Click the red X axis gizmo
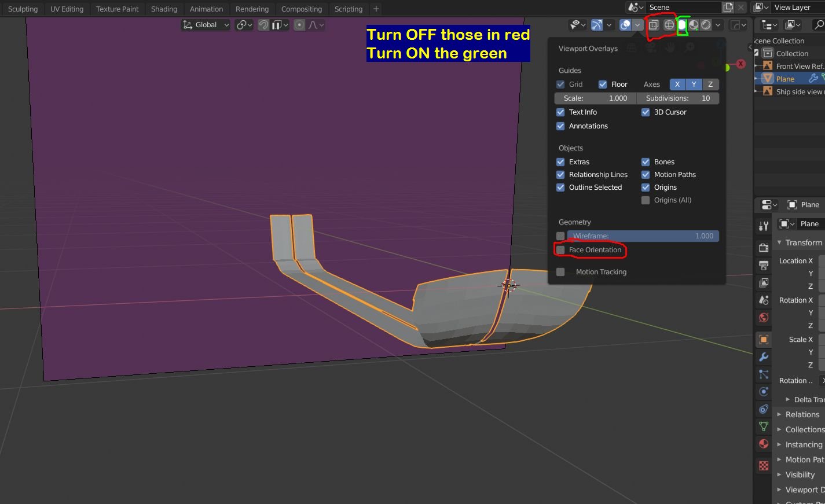 pyautogui.click(x=740, y=64)
